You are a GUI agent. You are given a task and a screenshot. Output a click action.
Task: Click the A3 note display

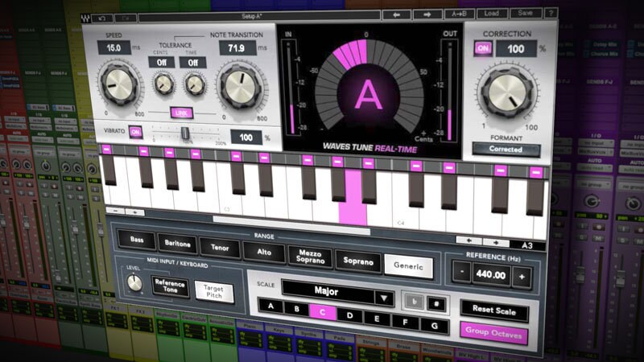tap(527, 245)
